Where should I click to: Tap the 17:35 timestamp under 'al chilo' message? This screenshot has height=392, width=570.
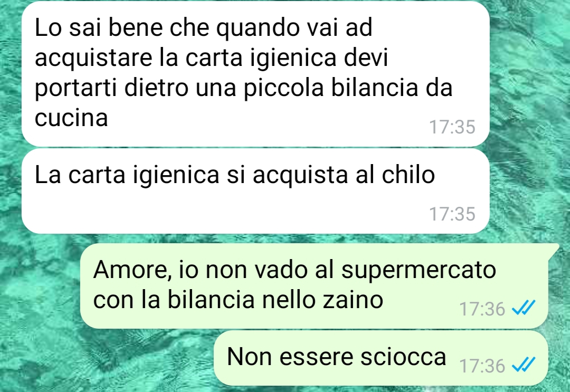point(452,214)
